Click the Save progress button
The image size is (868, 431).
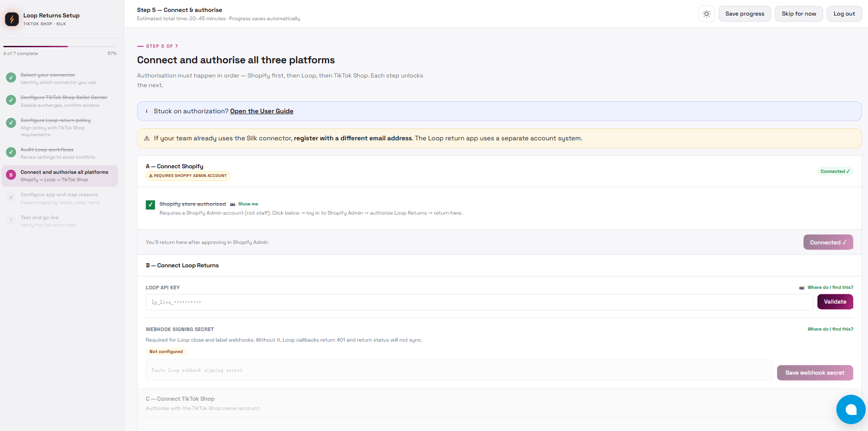[745, 14]
